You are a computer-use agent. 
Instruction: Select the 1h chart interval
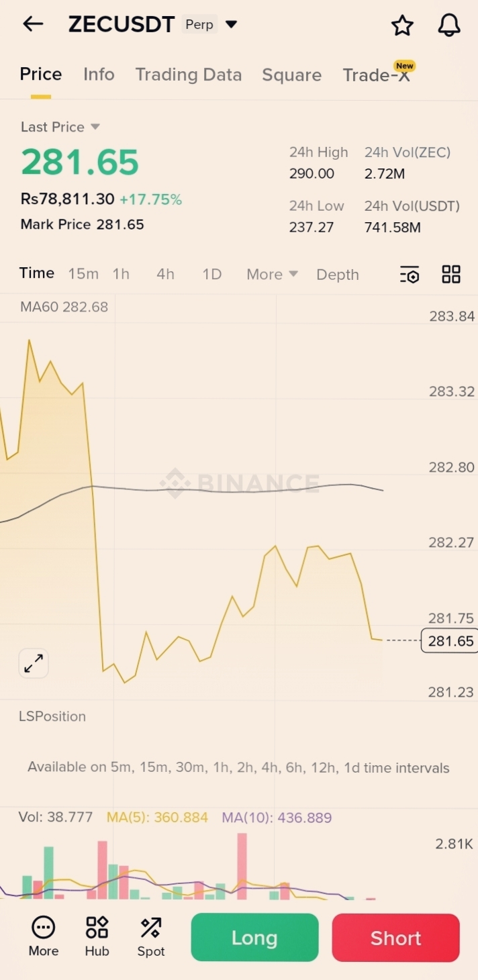(x=121, y=275)
